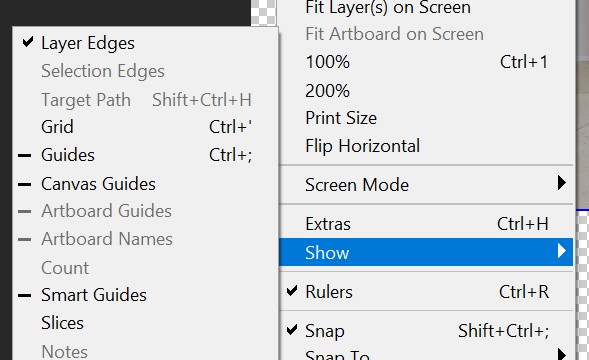
Task: Show the Grid overlay
Action: [x=145, y=127]
